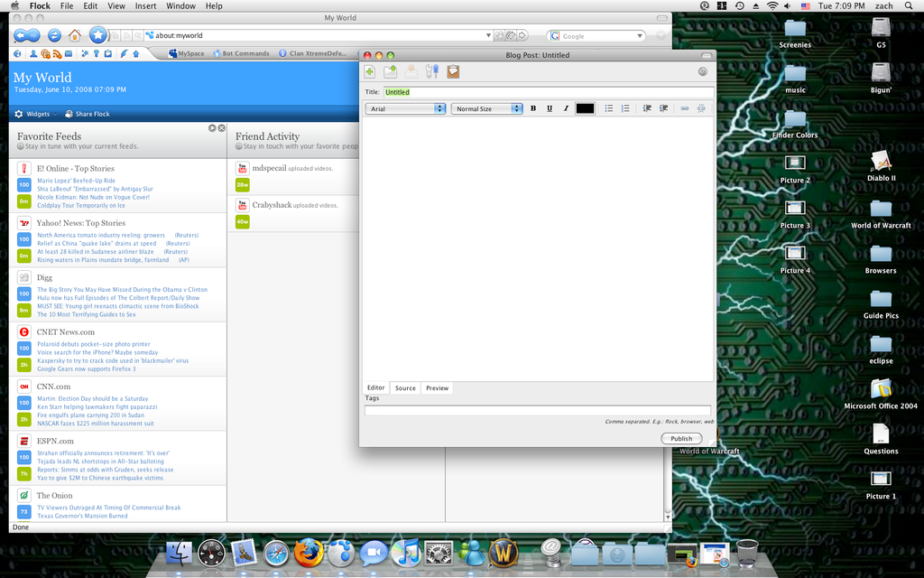Select the Editor tab
Viewport: 924px width, 578px height.
[x=376, y=387]
